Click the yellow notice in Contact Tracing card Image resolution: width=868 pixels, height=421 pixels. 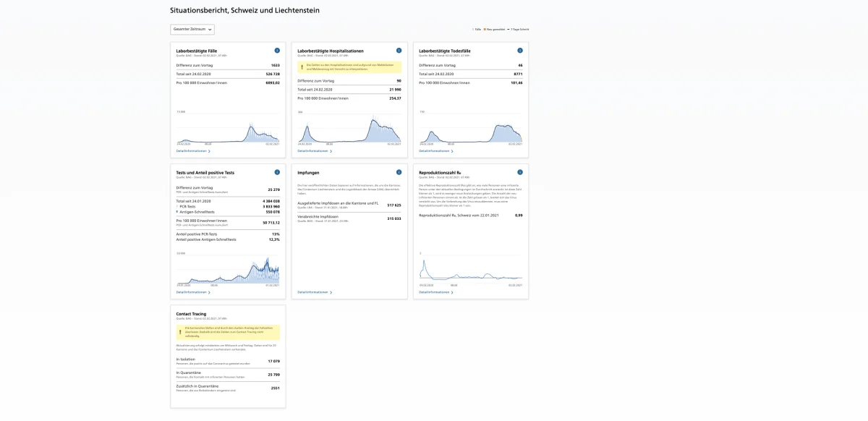(228, 332)
